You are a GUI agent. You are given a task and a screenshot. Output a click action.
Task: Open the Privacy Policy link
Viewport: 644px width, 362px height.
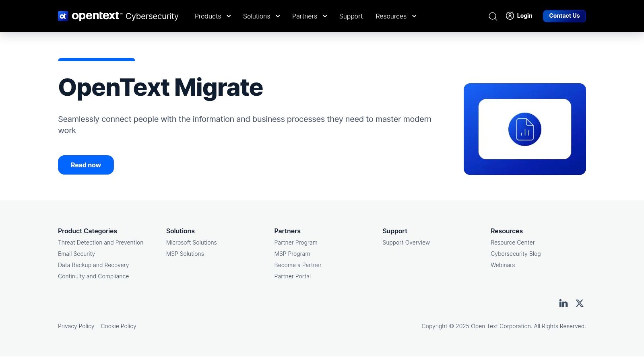(x=76, y=326)
